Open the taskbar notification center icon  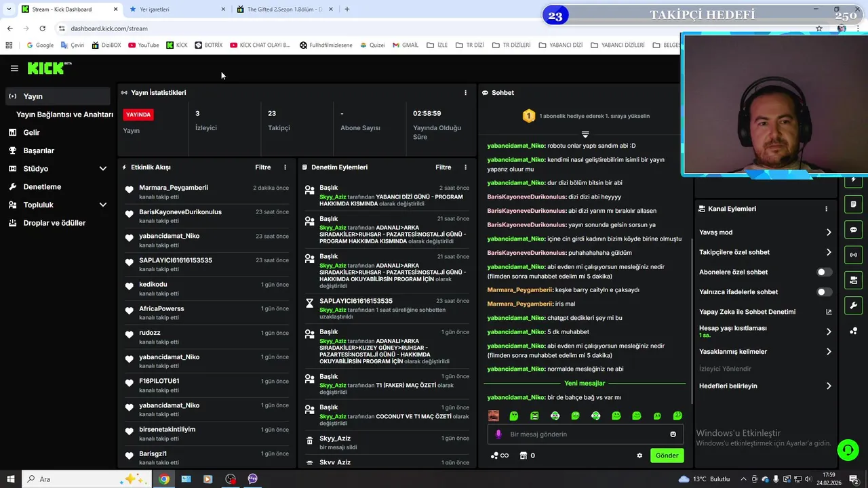(854, 479)
